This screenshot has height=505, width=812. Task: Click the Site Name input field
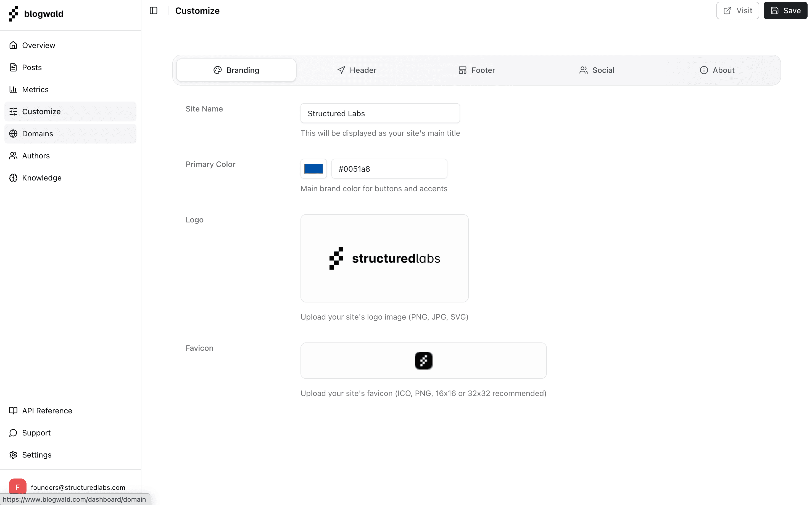click(380, 113)
